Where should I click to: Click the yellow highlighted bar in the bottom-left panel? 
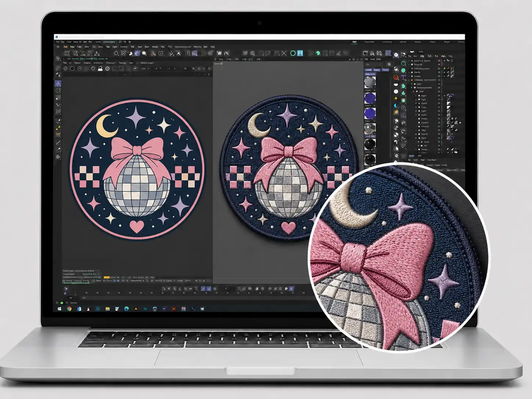point(107,277)
